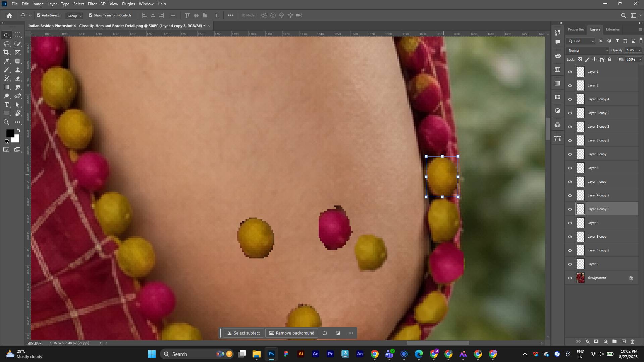
Task: Click the Remove background button
Action: (291, 333)
